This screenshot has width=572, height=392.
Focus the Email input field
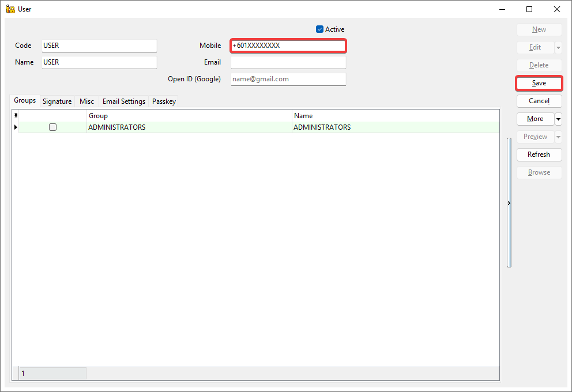point(288,62)
